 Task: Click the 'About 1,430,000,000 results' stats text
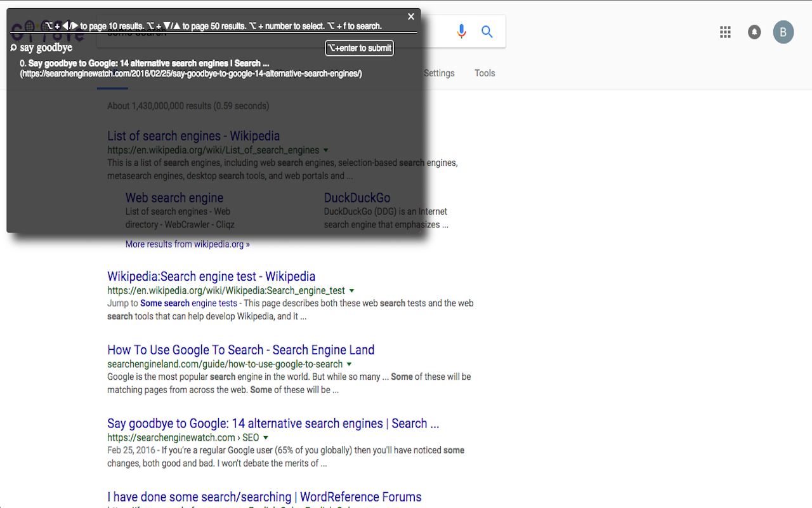pos(188,106)
